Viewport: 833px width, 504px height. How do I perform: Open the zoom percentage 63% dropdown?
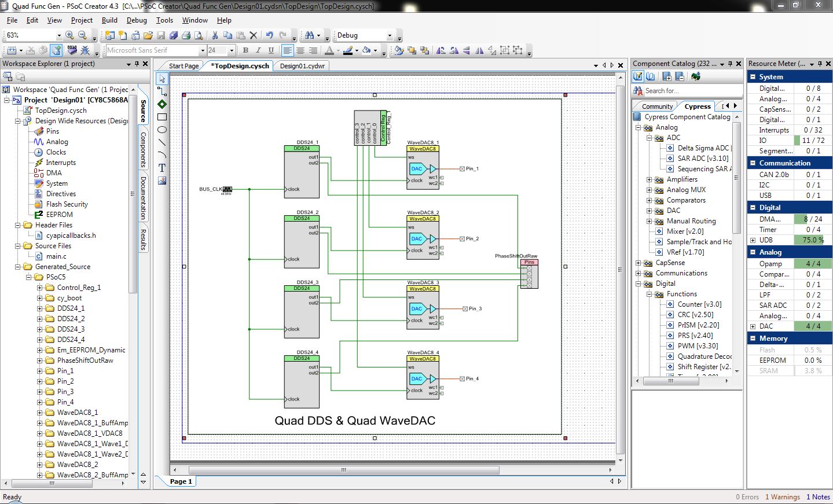58,35
